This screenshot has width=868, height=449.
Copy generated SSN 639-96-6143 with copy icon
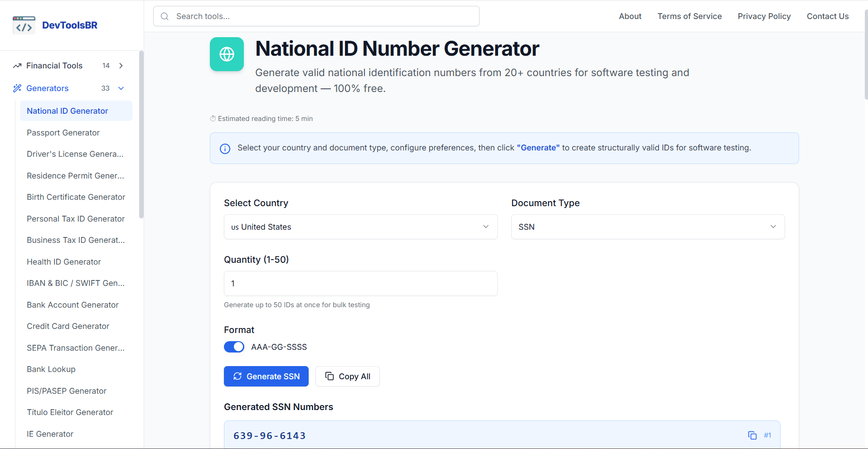pyautogui.click(x=752, y=435)
